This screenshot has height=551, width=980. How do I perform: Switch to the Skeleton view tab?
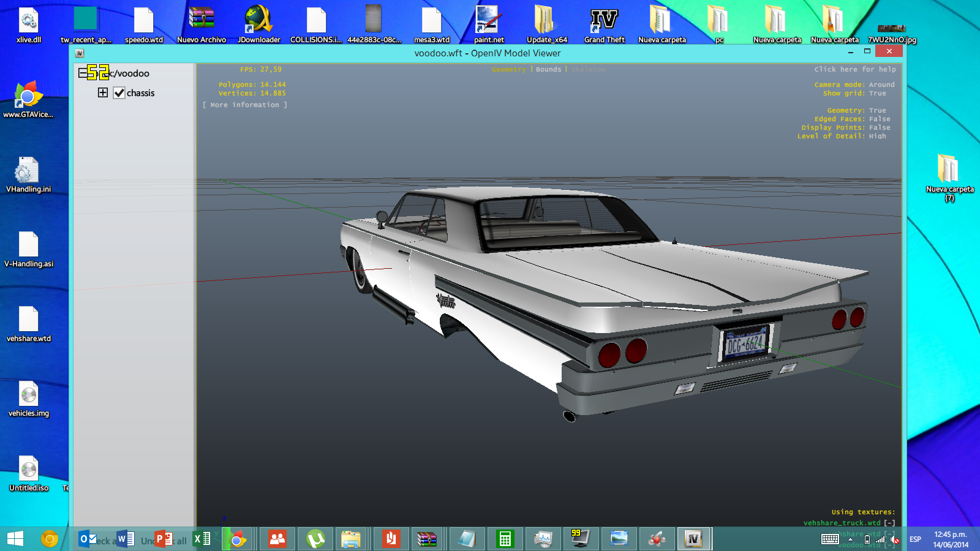pyautogui.click(x=589, y=70)
